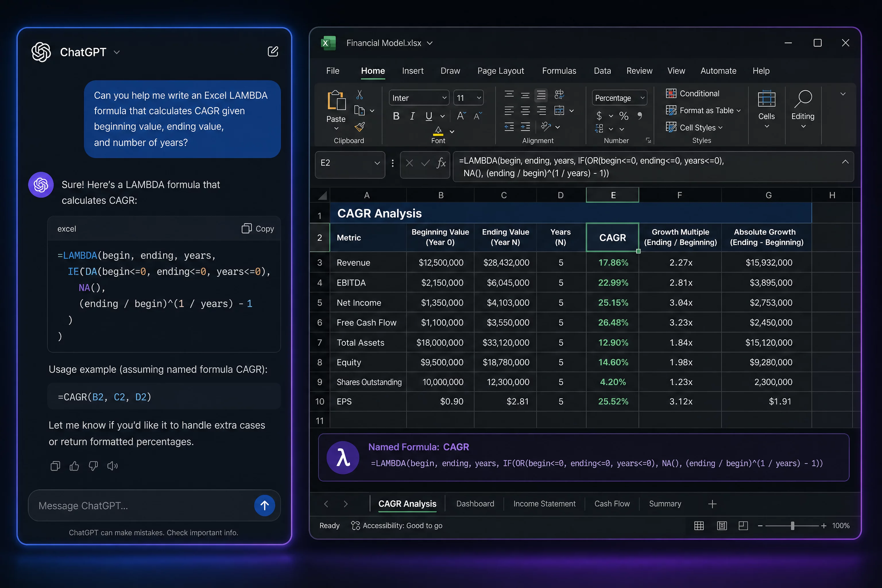The image size is (882, 588).
Task: Open the ChatGPT model dropdown chevron
Action: (117, 52)
